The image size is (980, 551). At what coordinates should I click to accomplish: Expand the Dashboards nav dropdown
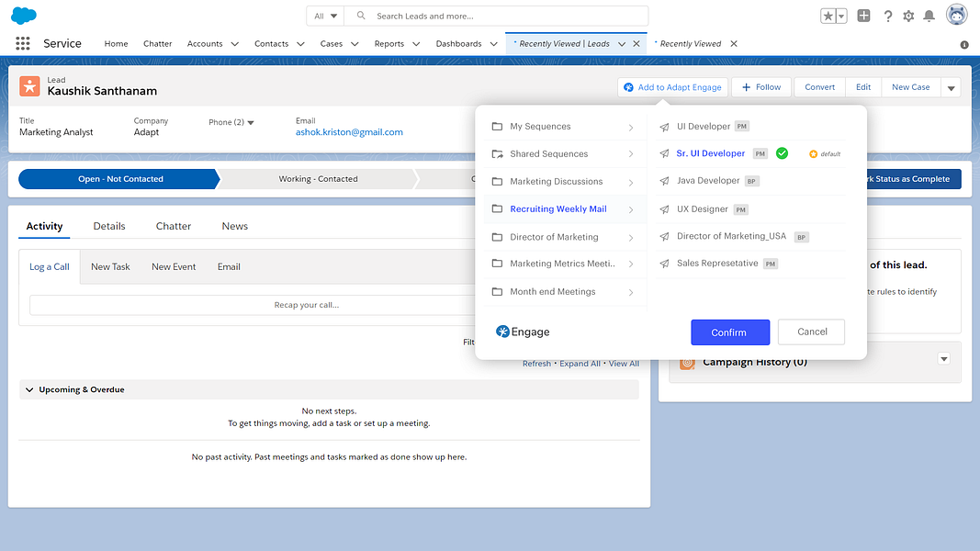coord(493,44)
